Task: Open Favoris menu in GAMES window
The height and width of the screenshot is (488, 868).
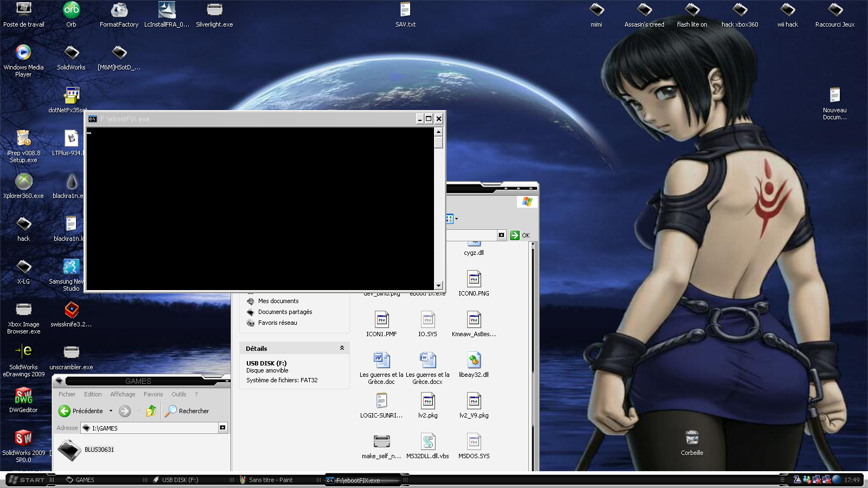Action: click(x=153, y=394)
